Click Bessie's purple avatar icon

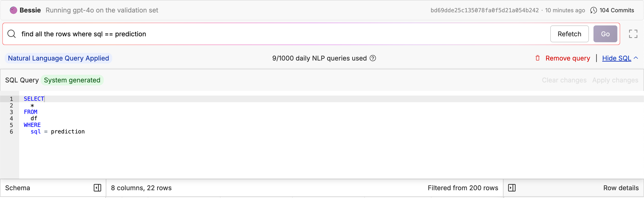pyautogui.click(x=14, y=10)
